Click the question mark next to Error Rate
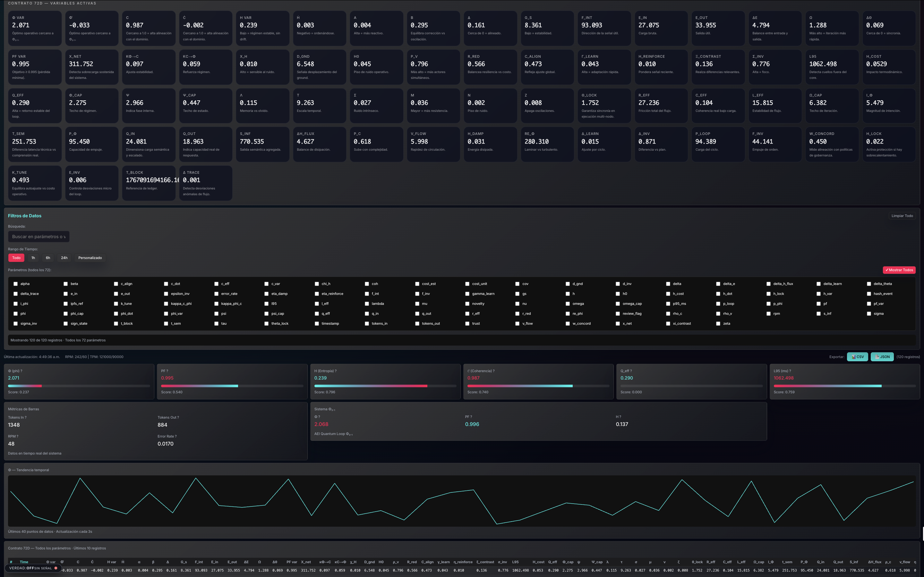The image size is (924, 577). point(175,436)
